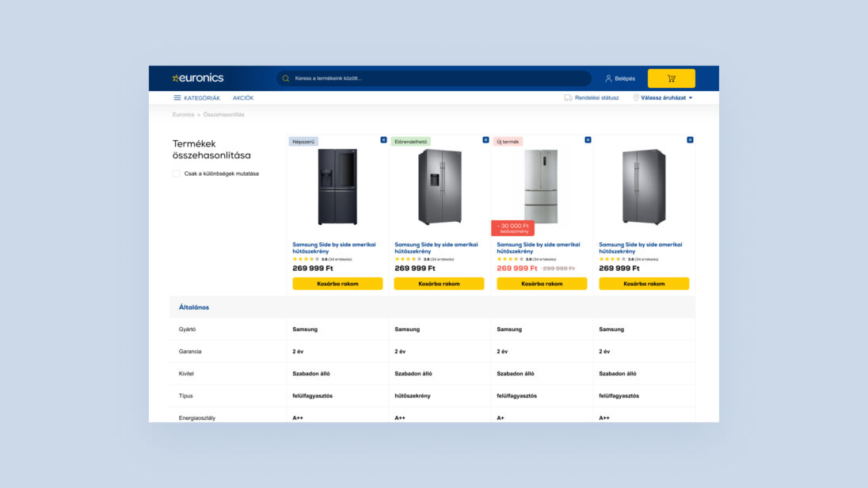Add the fourth product to cart
868x488 pixels.
[x=644, y=284]
